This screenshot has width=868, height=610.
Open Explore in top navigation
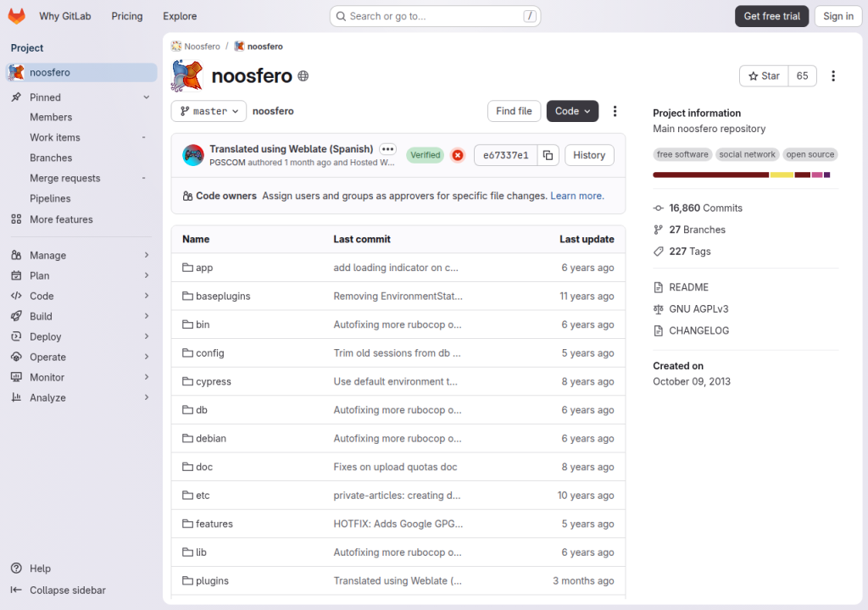(180, 16)
